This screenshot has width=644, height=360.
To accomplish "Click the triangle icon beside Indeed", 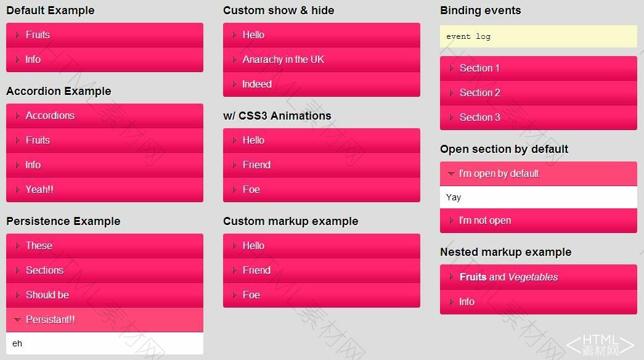I will click(235, 84).
